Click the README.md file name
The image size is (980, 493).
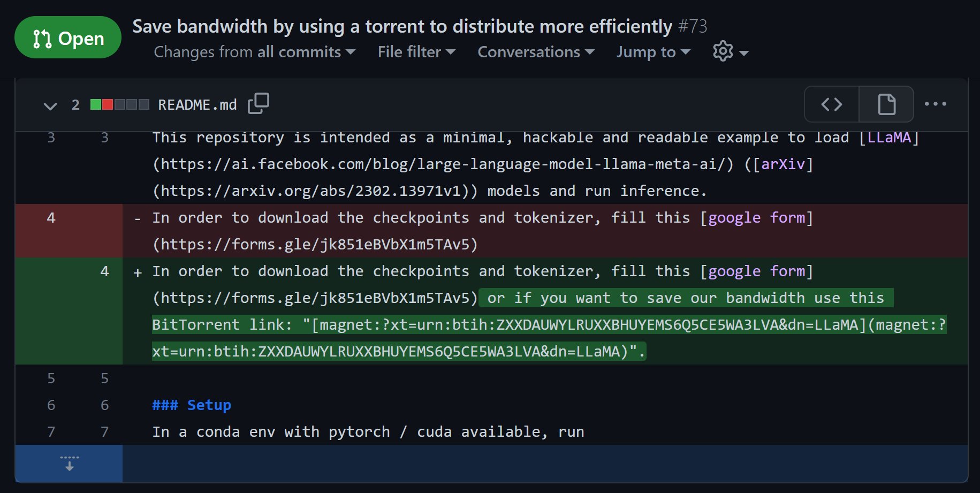[x=197, y=105]
